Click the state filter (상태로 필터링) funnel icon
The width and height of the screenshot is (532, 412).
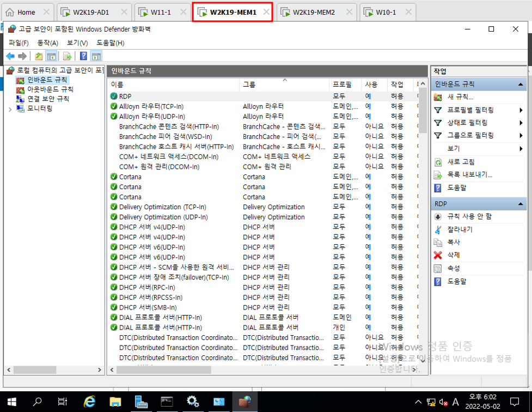[x=438, y=123]
